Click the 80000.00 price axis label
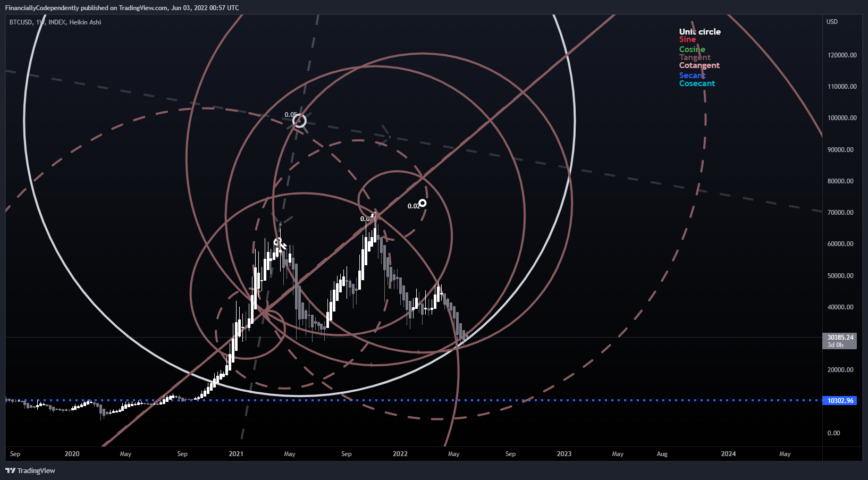This screenshot has height=480, width=868. (x=840, y=181)
